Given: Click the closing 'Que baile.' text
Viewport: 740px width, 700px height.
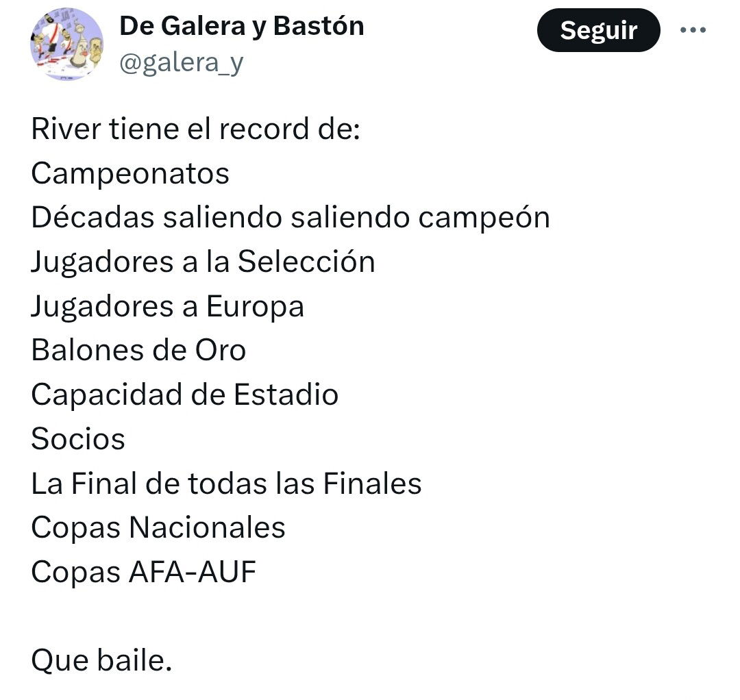Looking at the screenshot, I should point(101,660).
